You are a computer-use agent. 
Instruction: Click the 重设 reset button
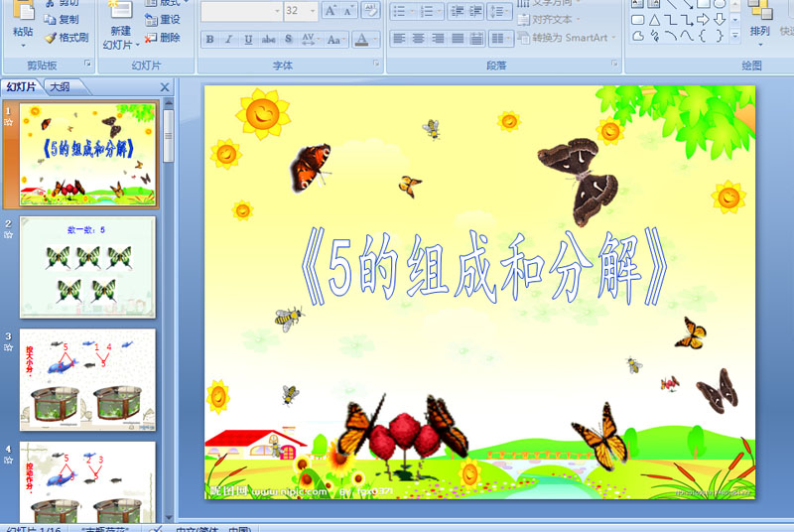tap(163, 20)
